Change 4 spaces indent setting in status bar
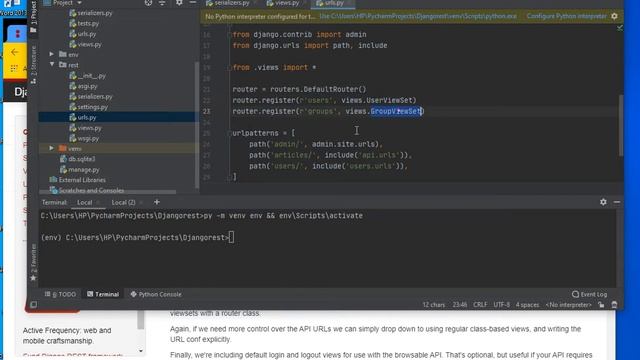This screenshot has height=360, width=640. pos(527,305)
